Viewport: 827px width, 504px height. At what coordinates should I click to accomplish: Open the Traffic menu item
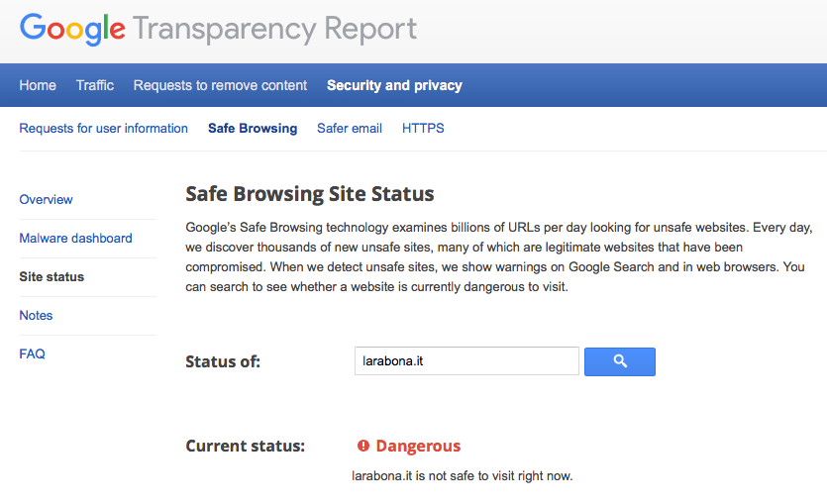(x=95, y=85)
